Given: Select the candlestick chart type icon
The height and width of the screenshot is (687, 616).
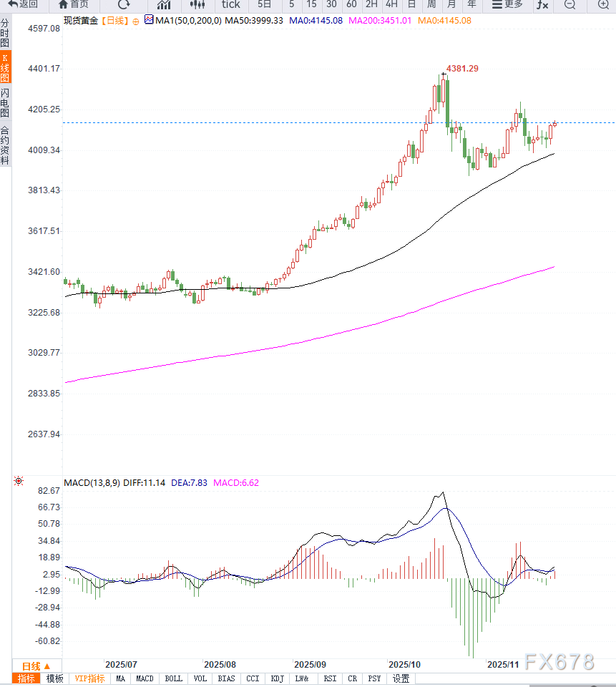Looking at the screenshot, I should point(197,4).
